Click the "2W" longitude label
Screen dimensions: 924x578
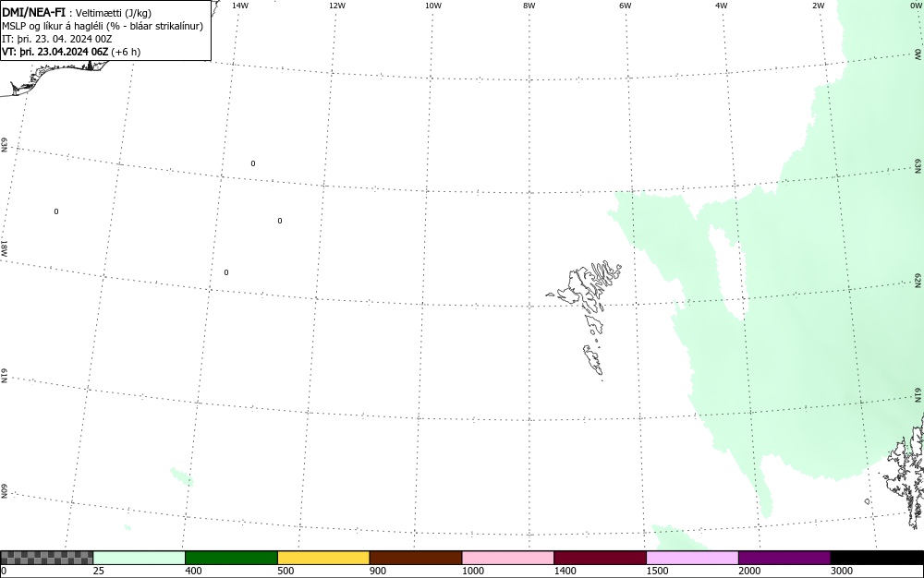pyautogui.click(x=818, y=6)
